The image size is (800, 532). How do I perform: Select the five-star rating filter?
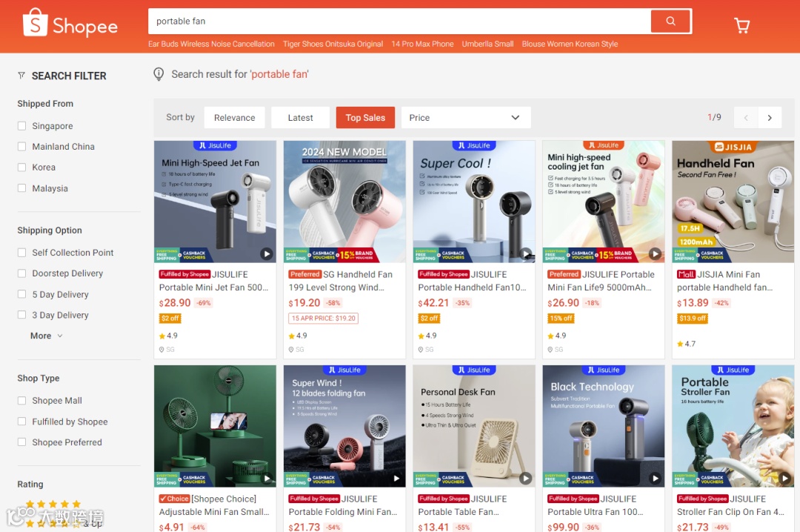pyautogui.click(x=53, y=504)
